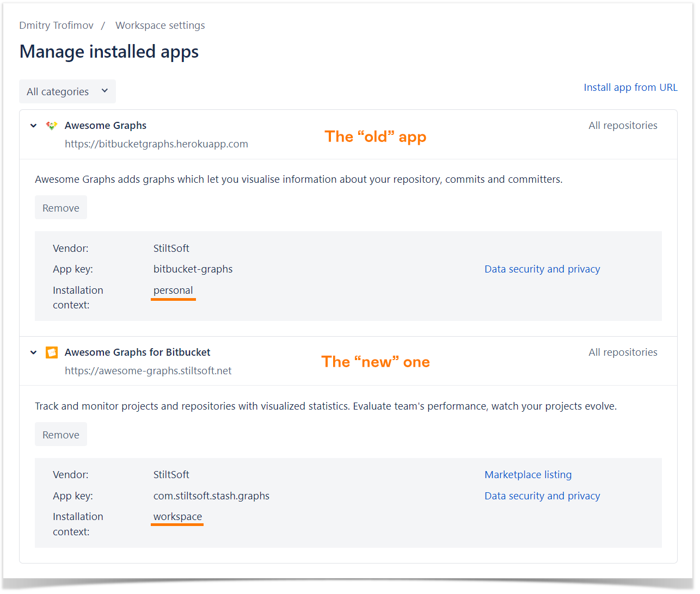This screenshot has height=594, width=700.
Task: Click the Awesome Graphs app title
Action: tap(106, 126)
